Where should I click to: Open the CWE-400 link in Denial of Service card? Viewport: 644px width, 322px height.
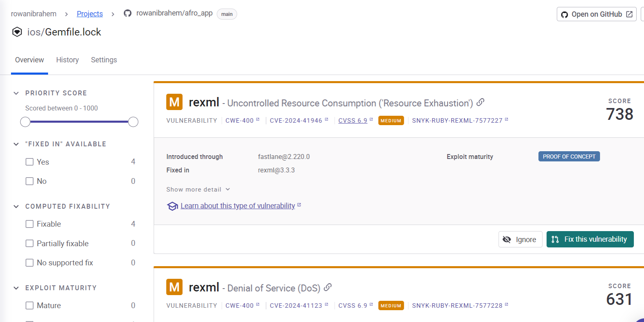click(x=240, y=306)
